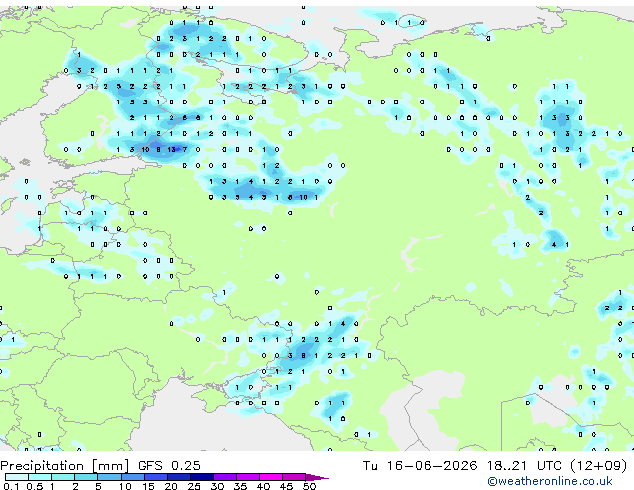The width and height of the screenshot is (634, 490).
Task: Click the ©weatheronline.co.uk credit link
Action: [x=550, y=481]
